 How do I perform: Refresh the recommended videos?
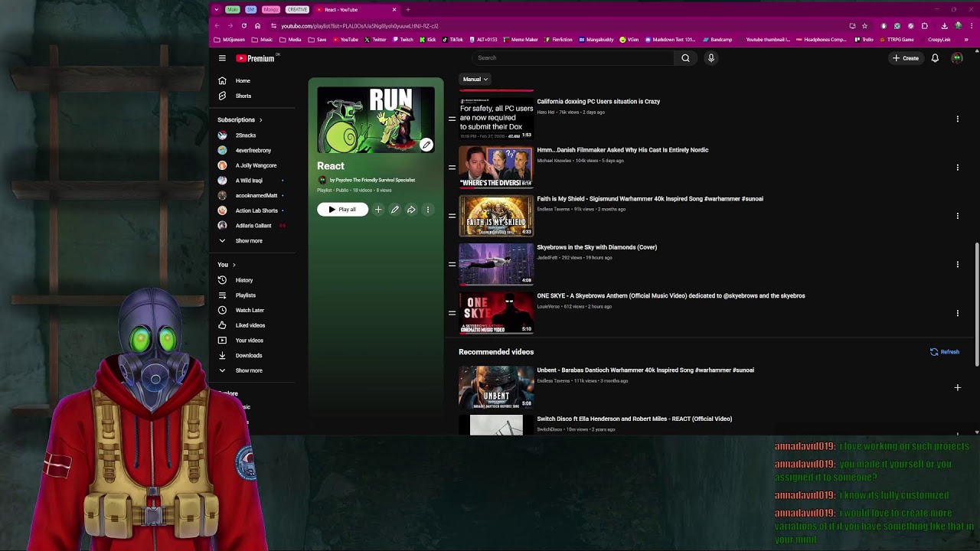click(945, 352)
